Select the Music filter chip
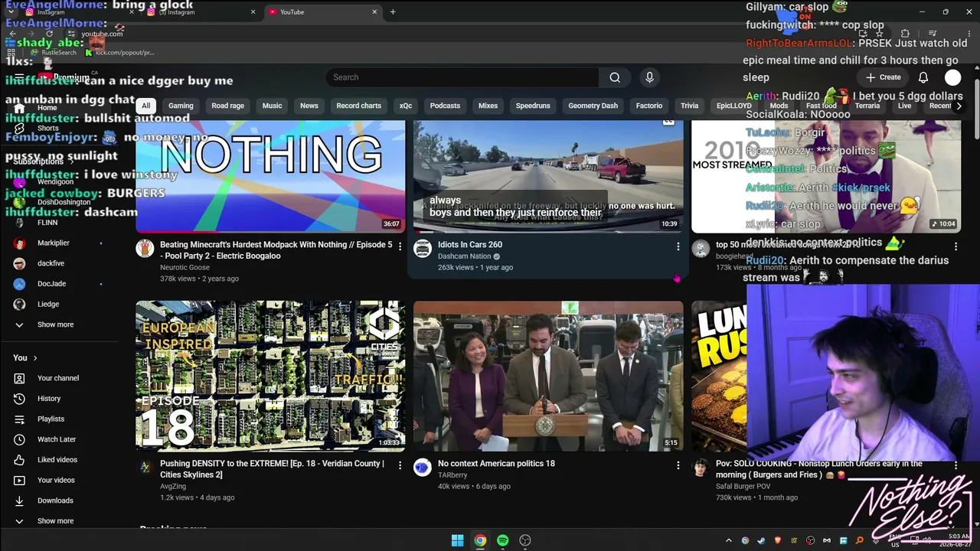980x551 pixels. [x=273, y=106]
